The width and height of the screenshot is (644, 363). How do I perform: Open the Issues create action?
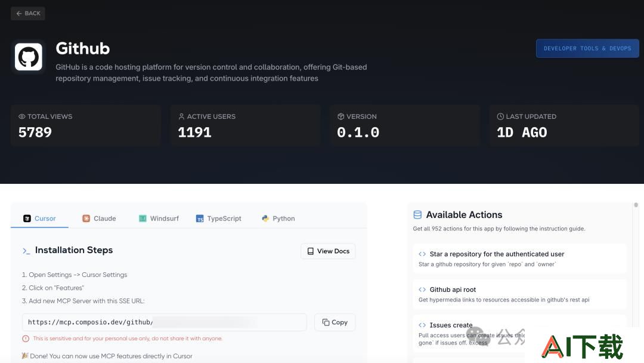pos(519,333)
